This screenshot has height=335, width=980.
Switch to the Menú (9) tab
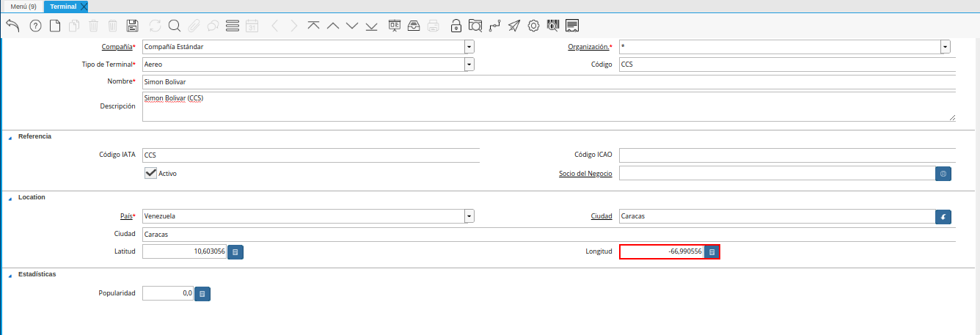[23, 7]
